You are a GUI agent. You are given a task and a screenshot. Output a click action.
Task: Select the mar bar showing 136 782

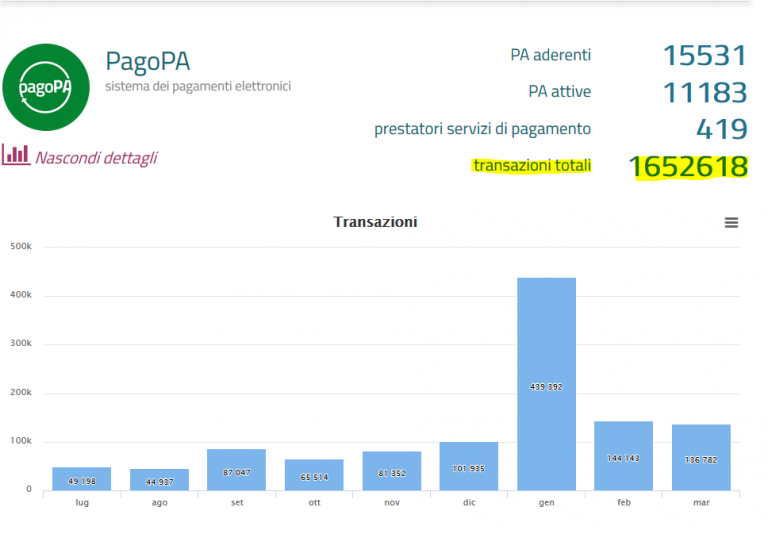(x=701, y=458)
